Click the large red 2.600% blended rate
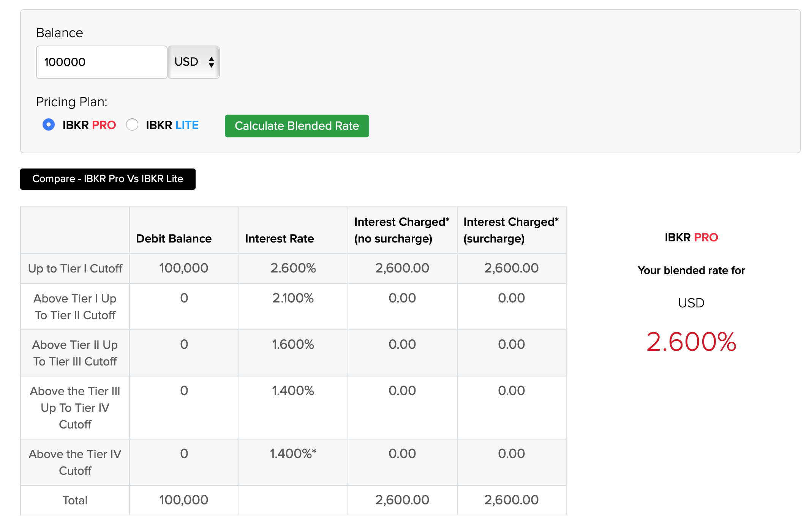The width and height of the screenshot is (812, 526). coord(691,342)
